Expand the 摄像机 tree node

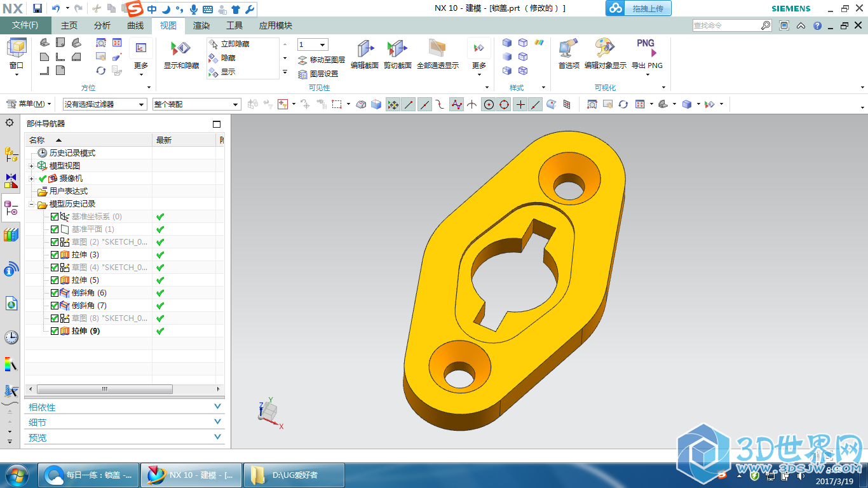pyautogui.click(x=32, y=179)
